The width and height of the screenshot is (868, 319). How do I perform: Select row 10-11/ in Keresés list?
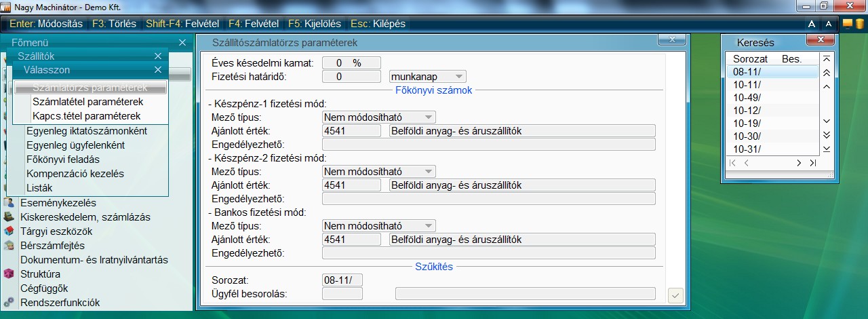click(x=772, y=85)
